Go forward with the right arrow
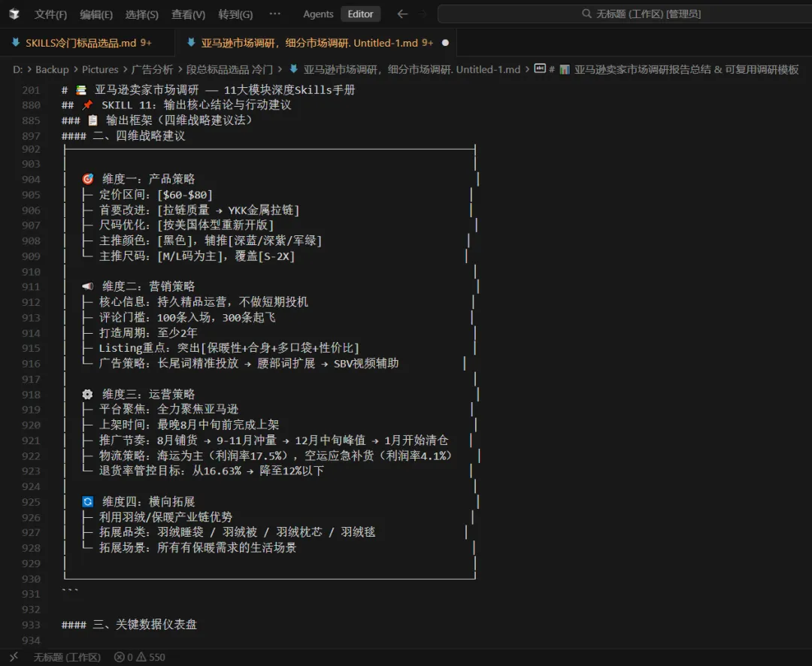Viewport: 812px width, 666px height. (x=423, y=14)
